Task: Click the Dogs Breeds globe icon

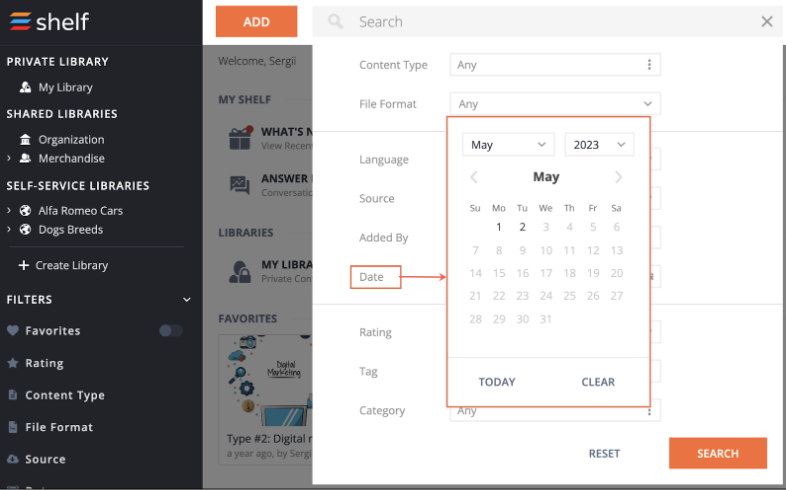Action: (x=25, y=229)
